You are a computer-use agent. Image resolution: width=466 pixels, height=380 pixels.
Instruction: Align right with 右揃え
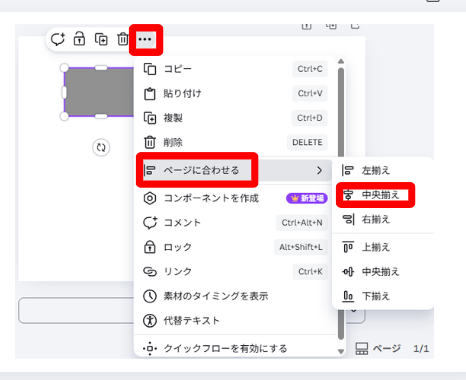point(383,219)
